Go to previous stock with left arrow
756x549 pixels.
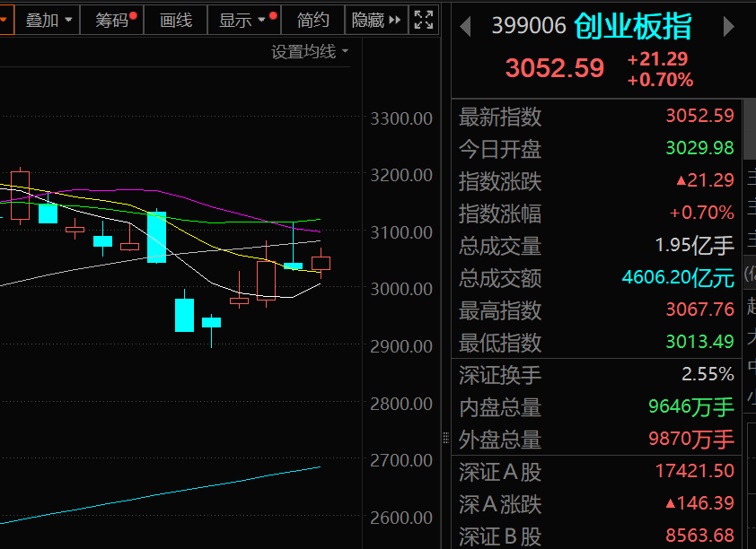(465, 27)
